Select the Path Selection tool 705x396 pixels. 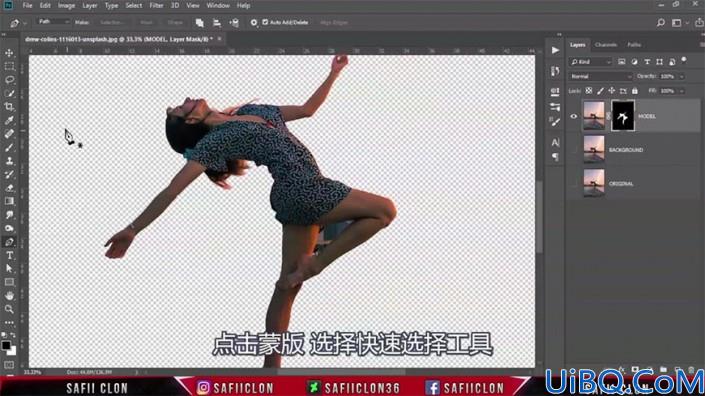coord(9,269)
